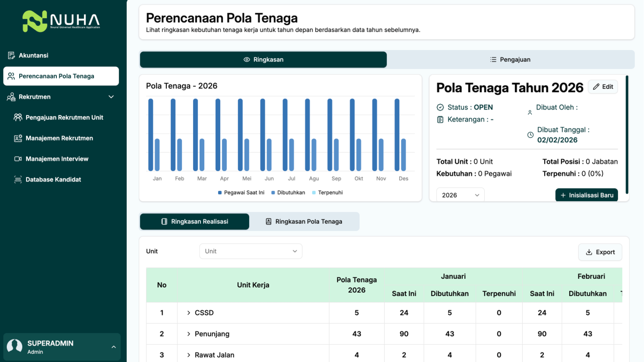This screenshot has width=644, height=362.
Task: Click the Export button
Action: 600,252
